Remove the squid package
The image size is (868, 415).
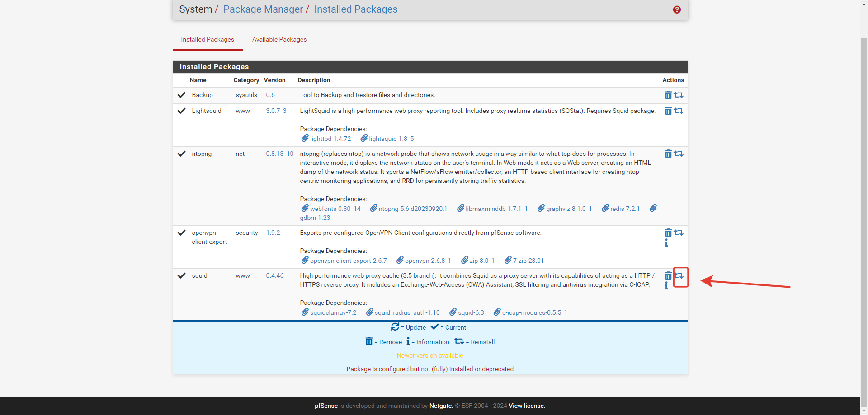tap(668, 275)
